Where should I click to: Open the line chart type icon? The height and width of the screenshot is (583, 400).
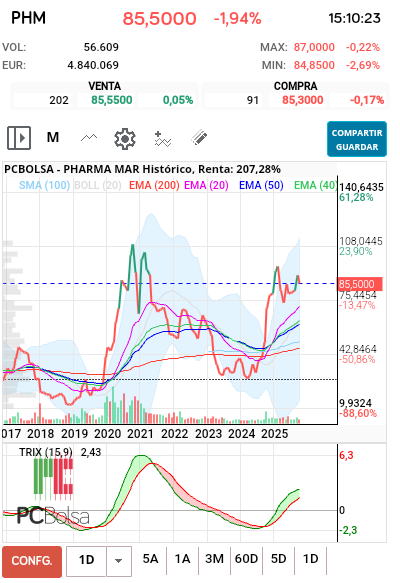(x=89, y=138)
